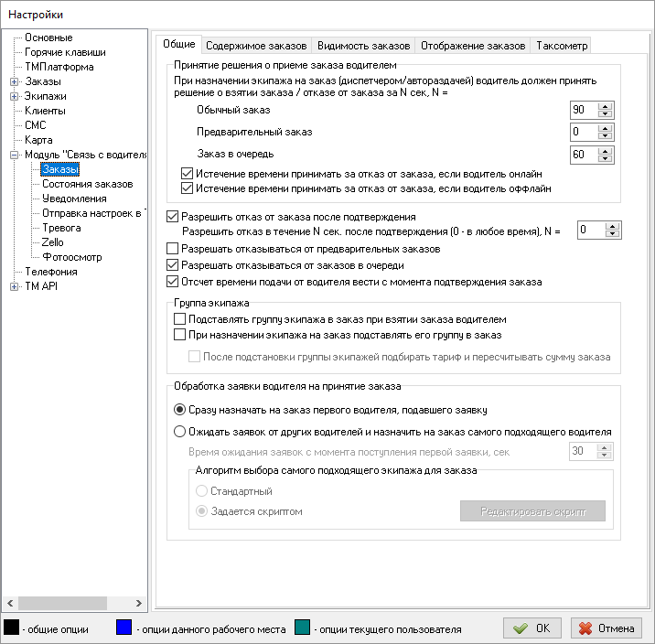Screen dimensions: 655x644
Task: Click the Отмена cancel button
Action: point(607,628)
